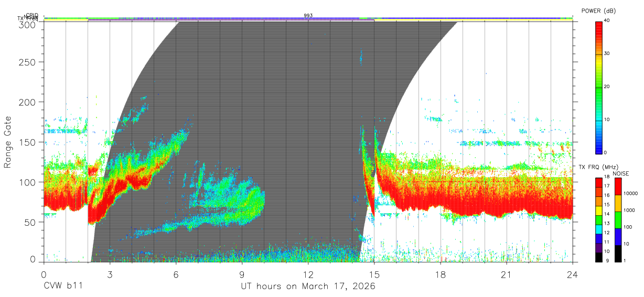The image size is (644, 297).
Task: Select the black 9-10 MHz TX FRQ segment
Action: (x=599, y=257)
